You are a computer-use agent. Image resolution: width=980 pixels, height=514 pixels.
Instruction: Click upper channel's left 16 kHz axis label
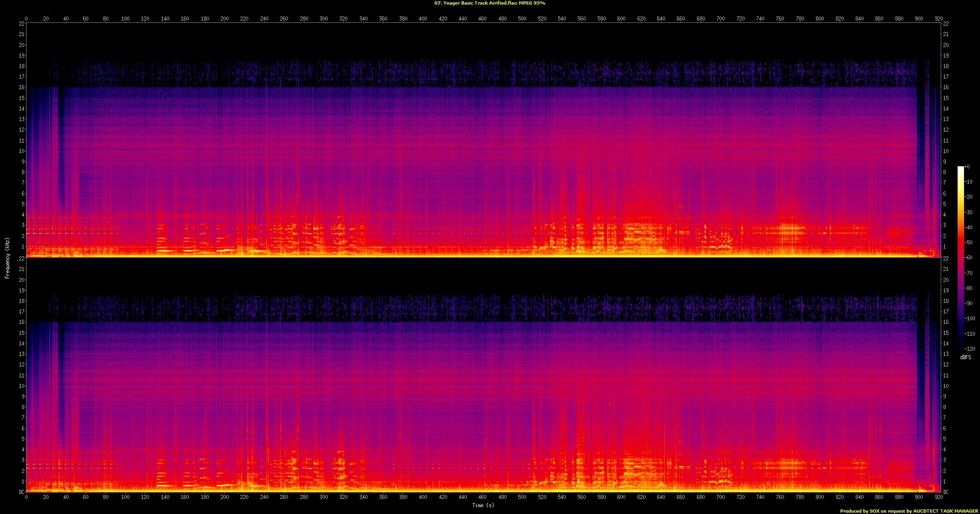point(21,87)
